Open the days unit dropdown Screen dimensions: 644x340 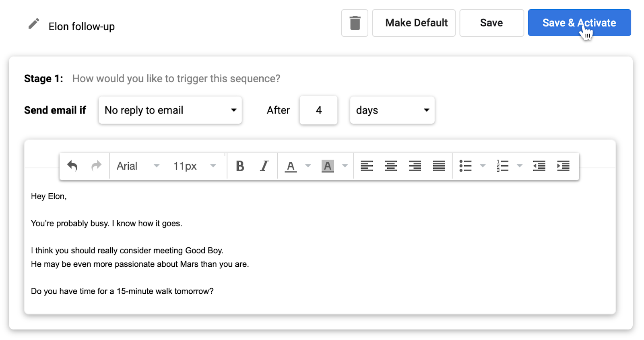(x=392, y=110)
